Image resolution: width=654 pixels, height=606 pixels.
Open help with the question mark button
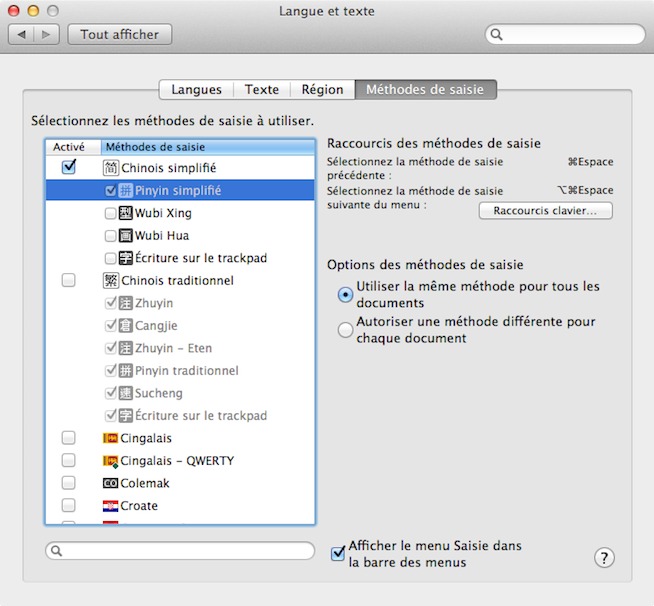click(604, 558)
